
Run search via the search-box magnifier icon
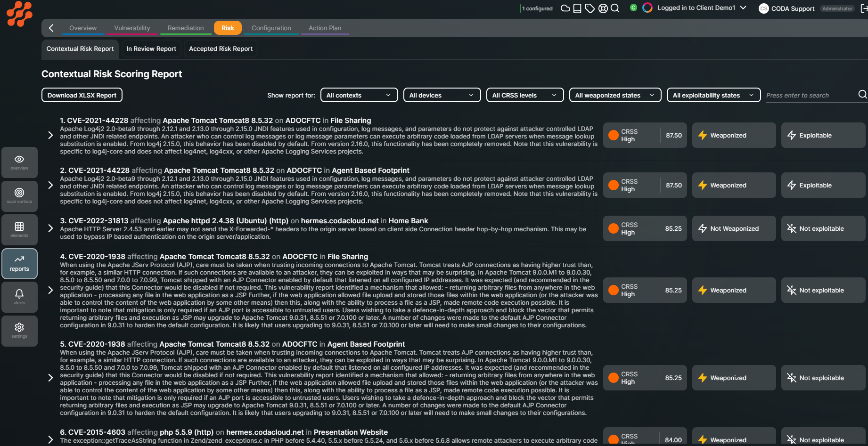tap(862, 95)
